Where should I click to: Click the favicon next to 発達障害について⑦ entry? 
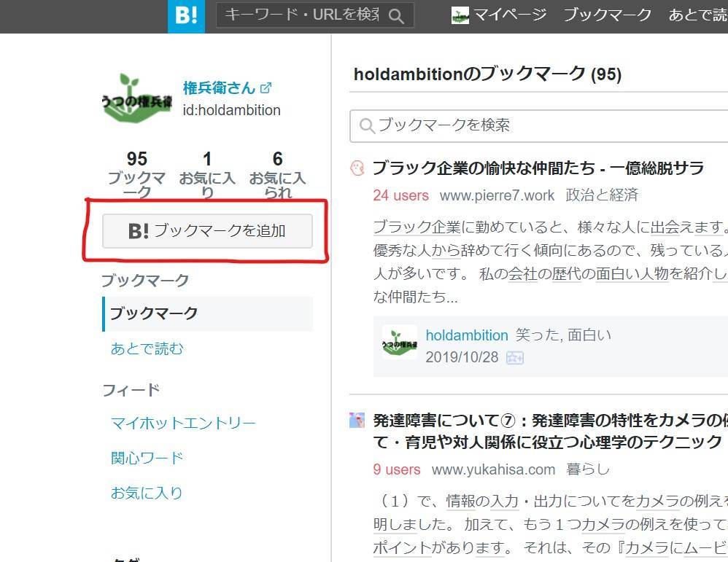click(357, 420)
